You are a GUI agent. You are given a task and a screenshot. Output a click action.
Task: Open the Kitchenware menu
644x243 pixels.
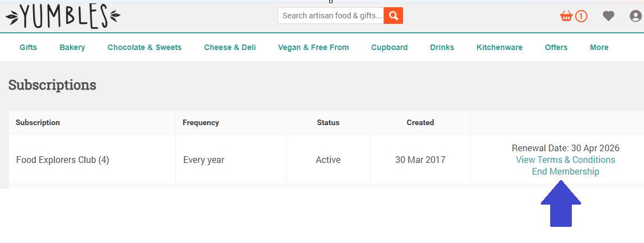(x=499, y=47)
